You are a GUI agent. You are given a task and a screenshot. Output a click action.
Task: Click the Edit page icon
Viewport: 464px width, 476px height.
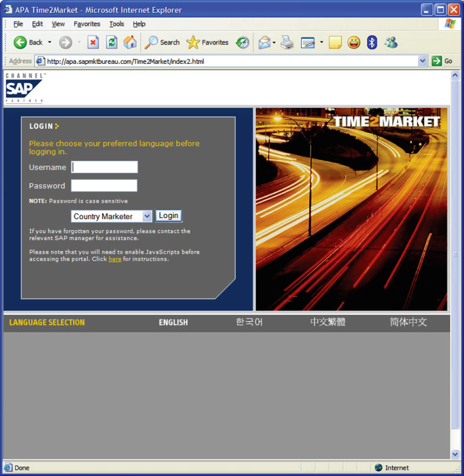pos(308,42)
